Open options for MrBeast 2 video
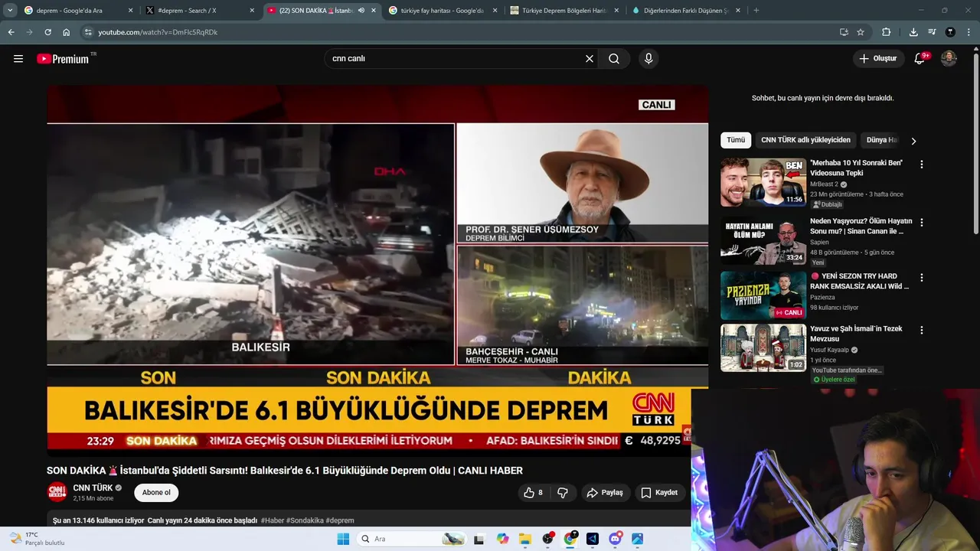Screen dimensions: 980x551 (x=922, y=165)
